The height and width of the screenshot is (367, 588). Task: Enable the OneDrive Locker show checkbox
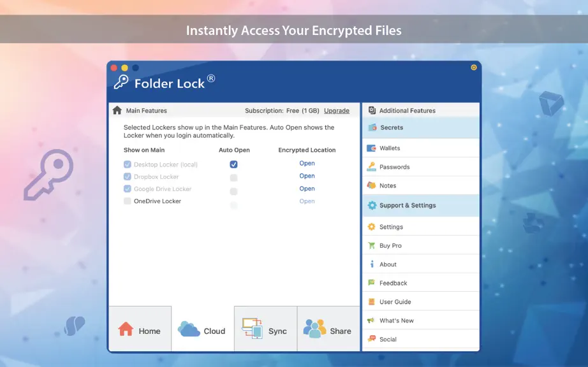coord(128,201)
